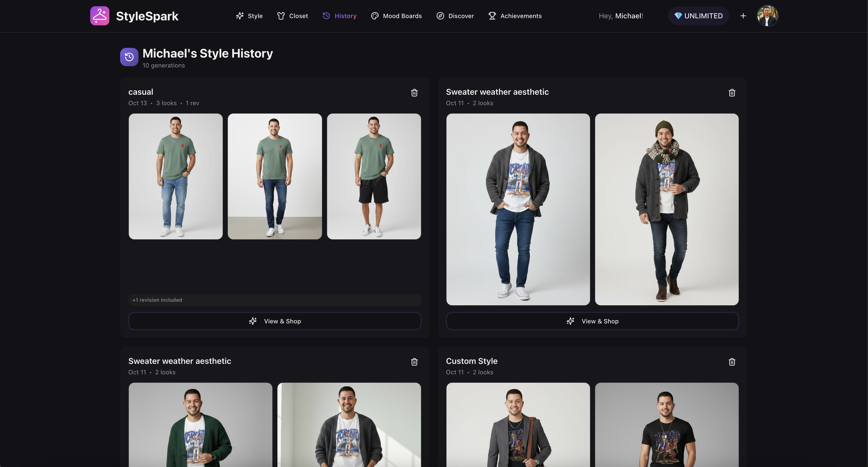Viewport: 868px width, 467px height.
Task: Delete the top Sweater weather aesthetic generation
Action: [x=732, y=93]
